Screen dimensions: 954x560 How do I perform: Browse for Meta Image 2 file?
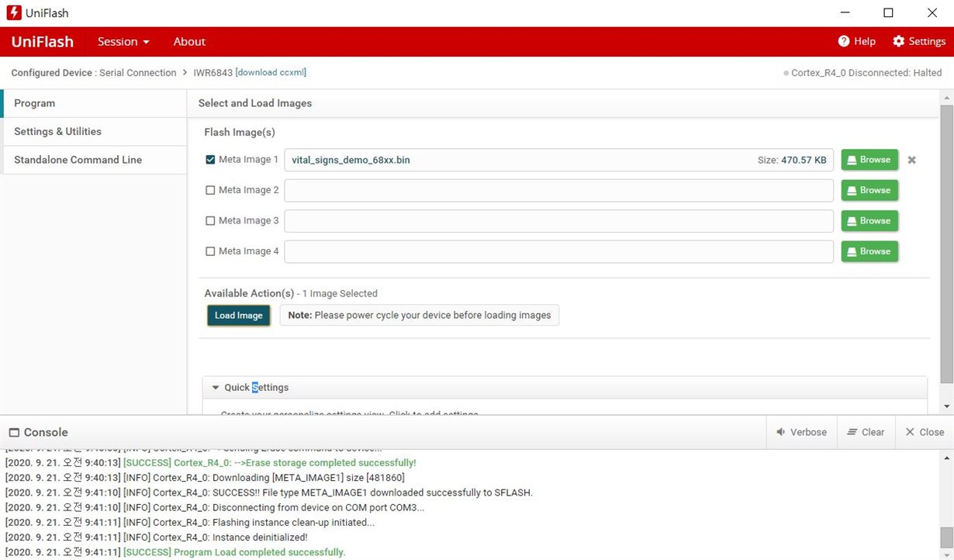click(x=869, y=190)
